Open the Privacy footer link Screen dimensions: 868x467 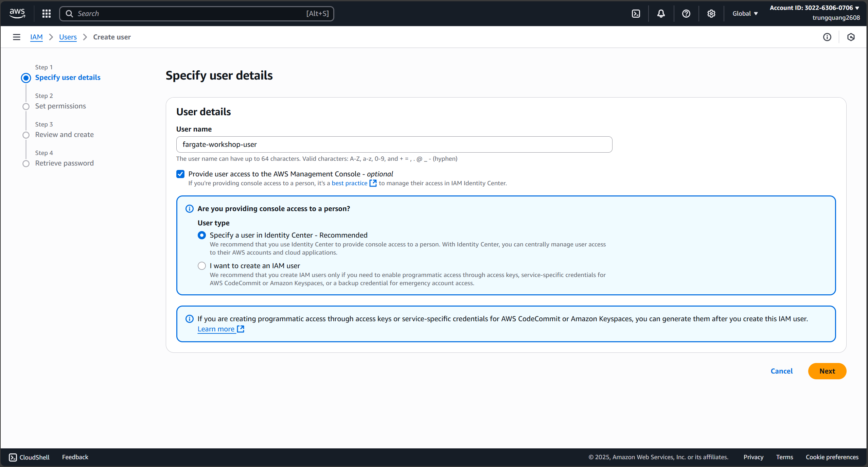753,457
